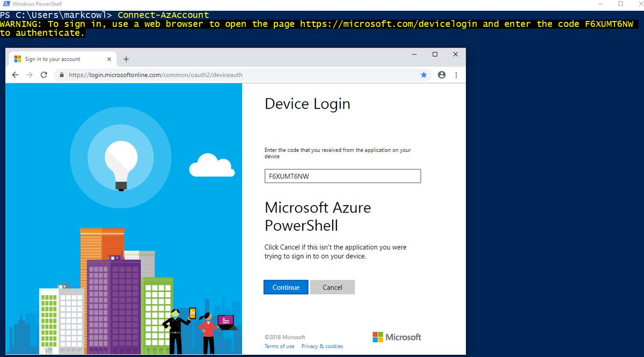The height and width of the screenshot is (357, 644).
Task: Open a new browser tab with plus
Action: 126,59
